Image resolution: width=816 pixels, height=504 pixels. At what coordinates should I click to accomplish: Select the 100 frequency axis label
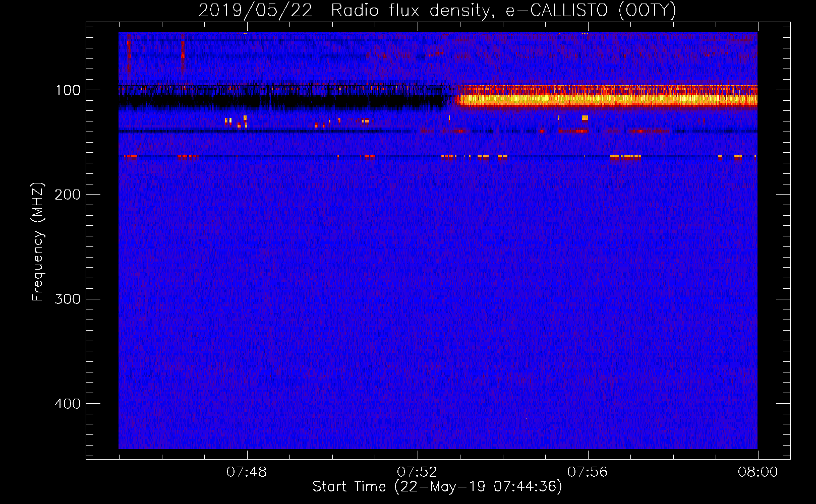(68, 90)
